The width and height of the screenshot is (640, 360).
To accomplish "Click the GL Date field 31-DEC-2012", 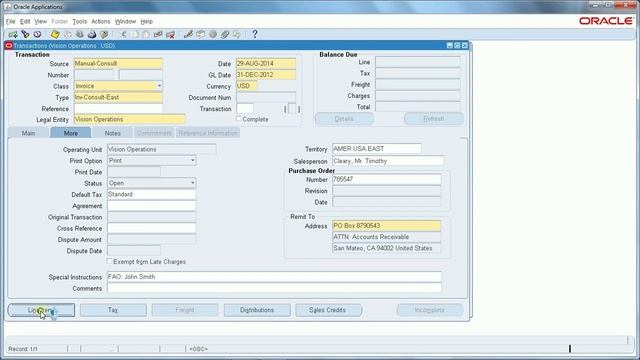I will click(x=266, y=75).
